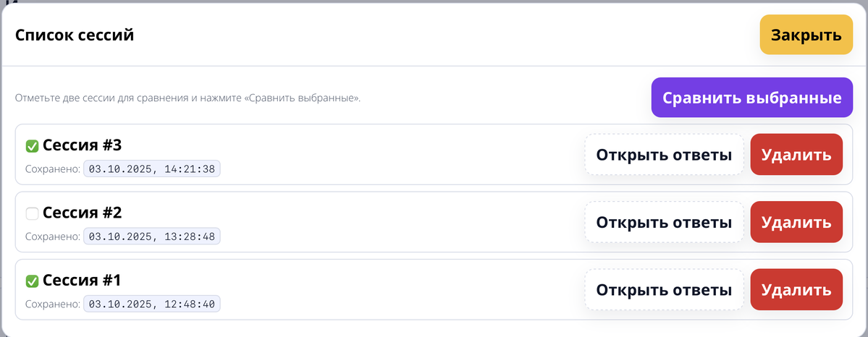
Task: Select the 'Сессия #1' title text
Action: 82,281
